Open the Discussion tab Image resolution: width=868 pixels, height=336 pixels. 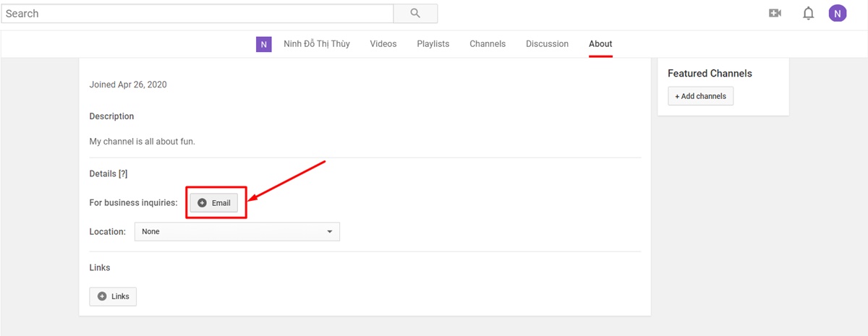pos(547,44)
